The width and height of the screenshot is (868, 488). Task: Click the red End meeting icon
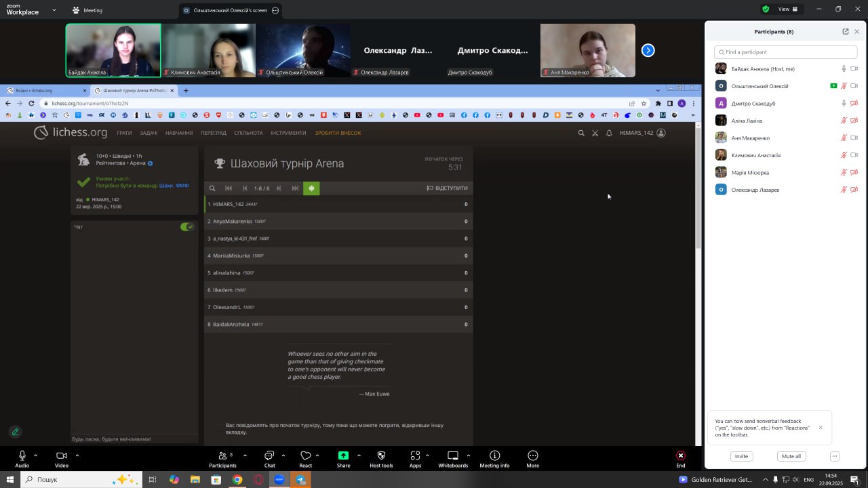point(680,455)
